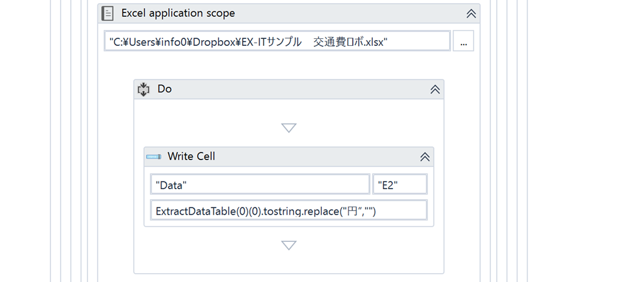The height and width of the screenshot is (282, 644).
Task: Click the workbook path field with 交通費ロボ.xlsx
Action: point(277,41)
